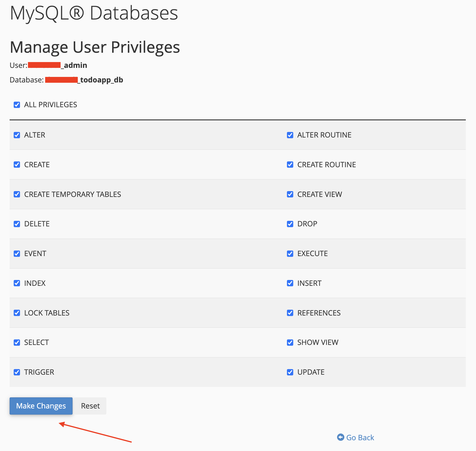Toggle the DELETE privilege checkbox
This screenshot has width=476, height=451.
click(x=17, y=224)
